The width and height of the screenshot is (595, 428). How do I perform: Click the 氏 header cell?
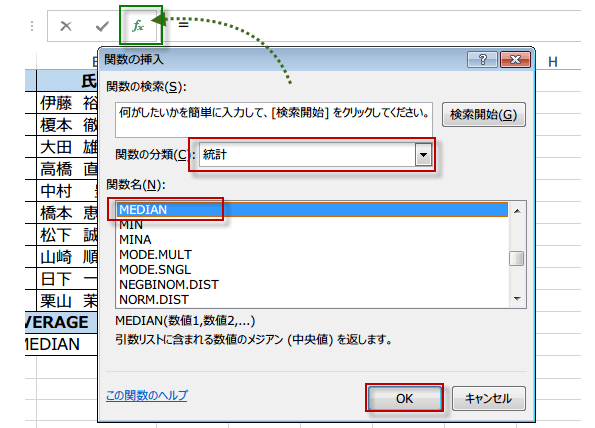point(67,81)
